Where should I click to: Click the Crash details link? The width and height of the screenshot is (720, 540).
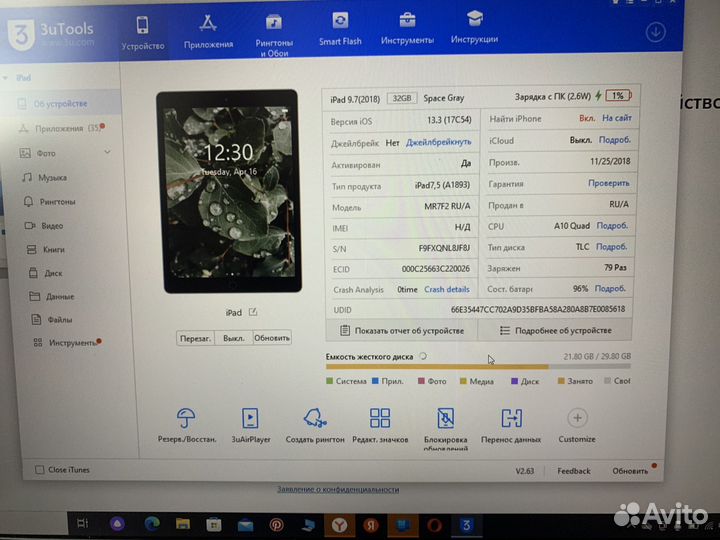(447, 290)
